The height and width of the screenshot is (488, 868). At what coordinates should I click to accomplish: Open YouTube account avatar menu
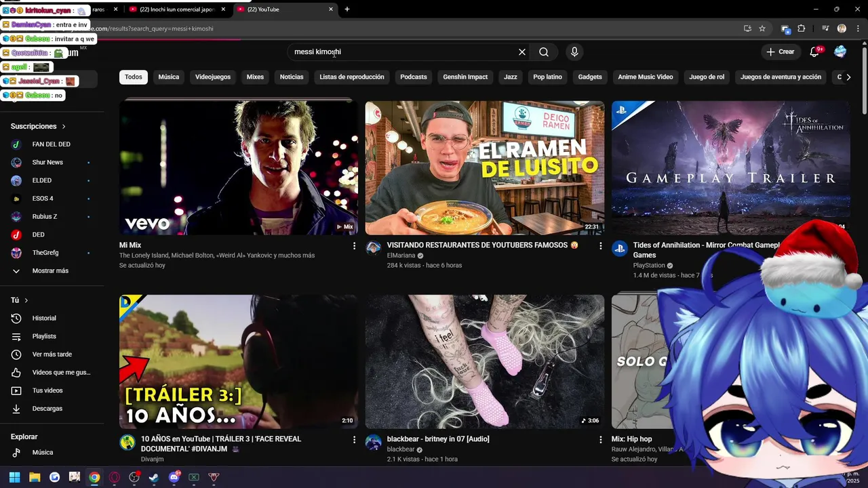click(x=840, y=52)
